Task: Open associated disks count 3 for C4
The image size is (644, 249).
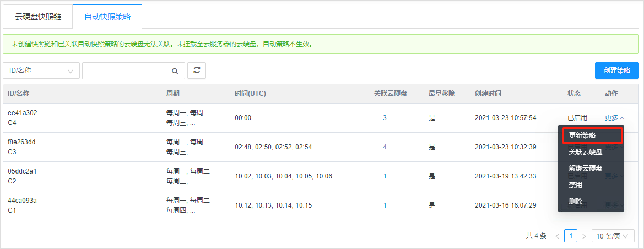Action: [x=385, y=117]
